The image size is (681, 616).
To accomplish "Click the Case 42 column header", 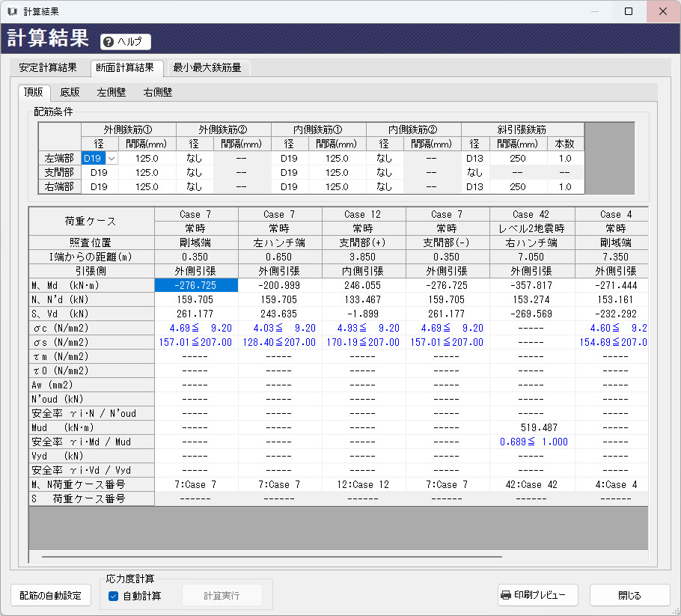I will click(531, 215).
